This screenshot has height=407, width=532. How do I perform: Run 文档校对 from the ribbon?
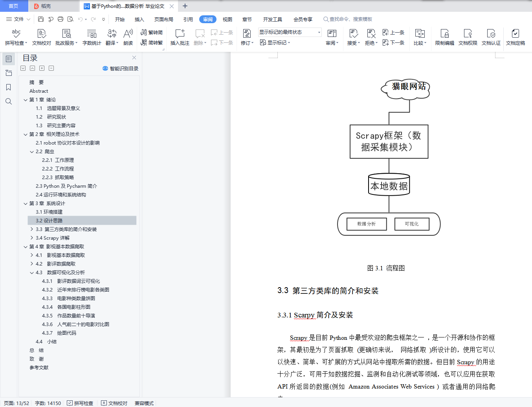coord(42,37)
